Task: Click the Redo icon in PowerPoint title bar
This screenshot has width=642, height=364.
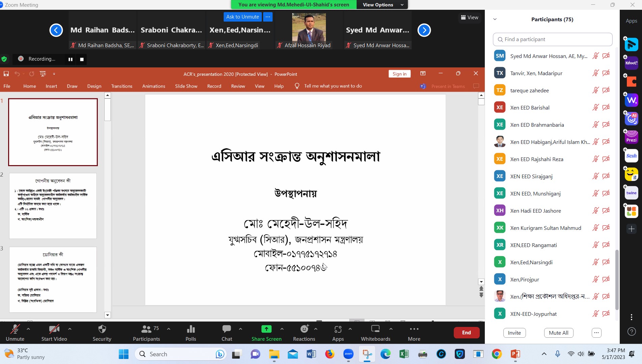Action: click(32, 74)
